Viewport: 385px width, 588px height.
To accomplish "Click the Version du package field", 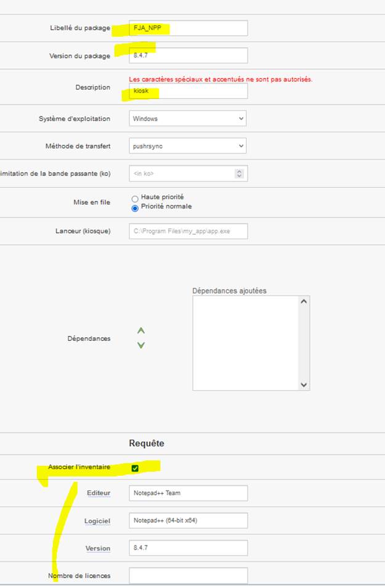I will 188,55.
